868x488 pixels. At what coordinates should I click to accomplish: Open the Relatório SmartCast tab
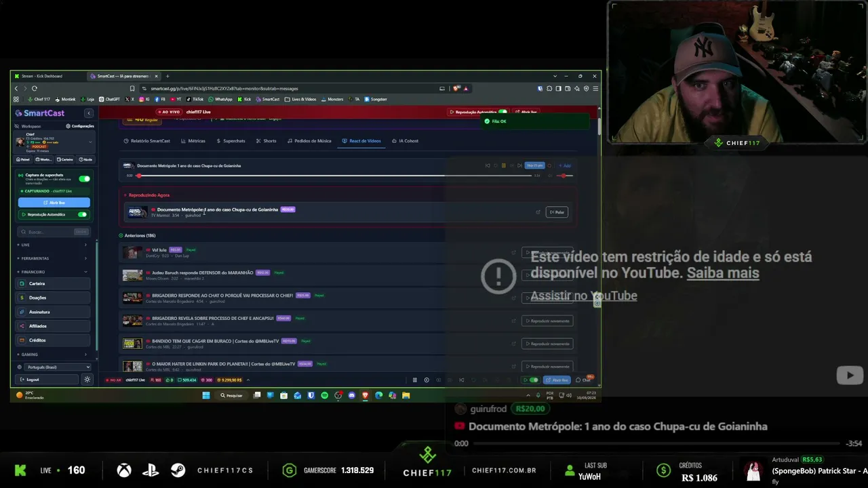(147, 141)
